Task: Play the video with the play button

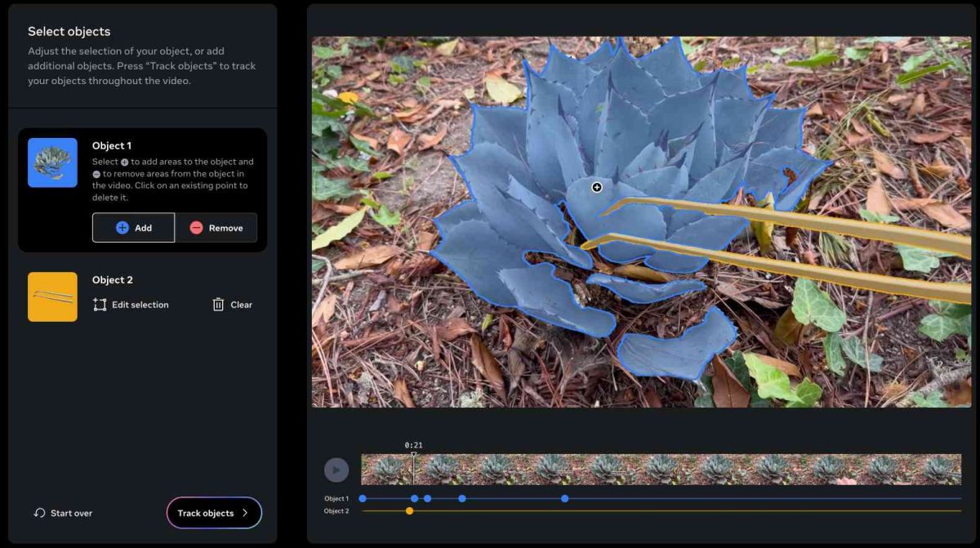Action: [336, 470]
